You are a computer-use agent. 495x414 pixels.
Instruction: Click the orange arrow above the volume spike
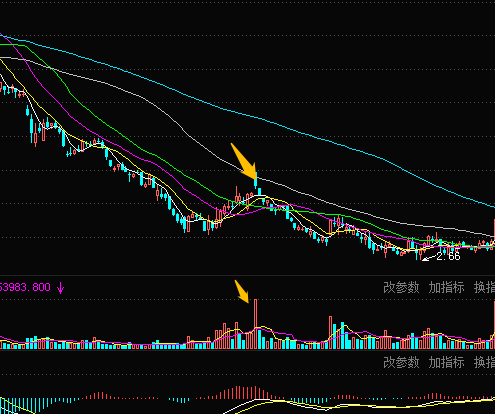click(x=242, y=291)
